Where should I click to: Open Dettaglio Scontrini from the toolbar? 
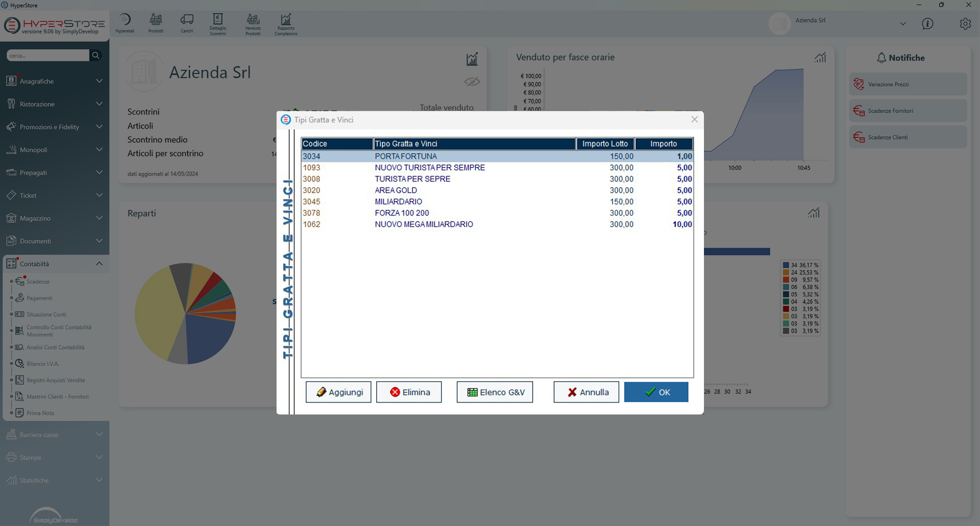[x=218, y=24]
